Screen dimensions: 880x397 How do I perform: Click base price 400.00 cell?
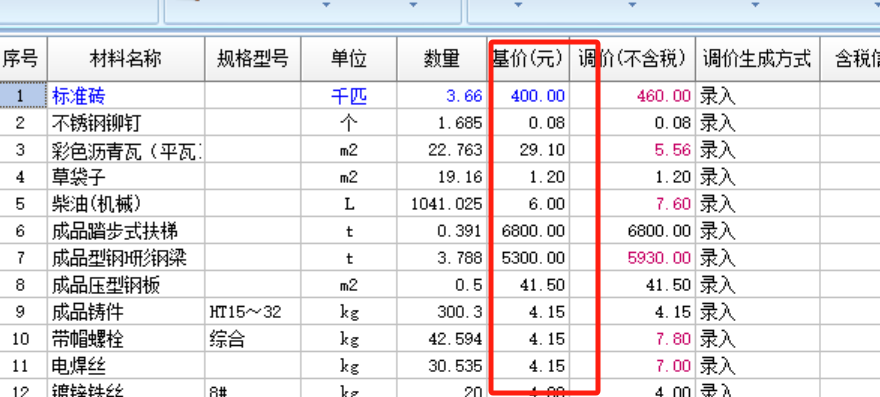pyautogui.click(x=529, y=95)
